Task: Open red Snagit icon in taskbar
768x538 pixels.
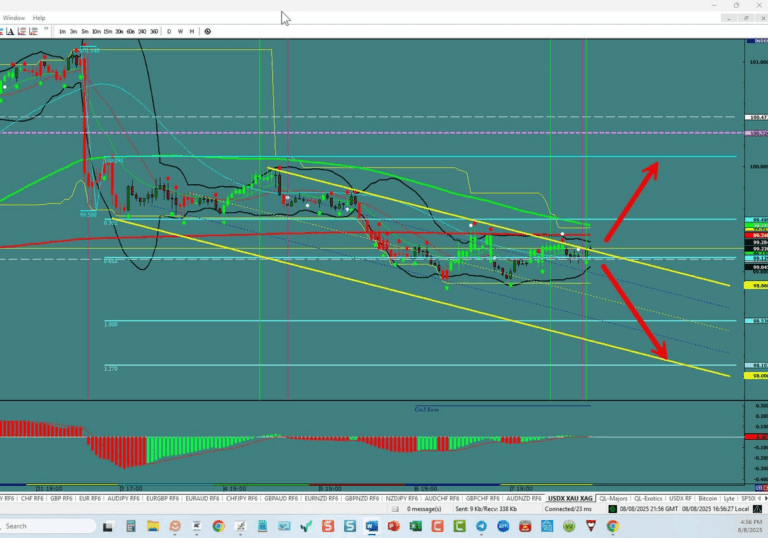Action: (328, 526)
